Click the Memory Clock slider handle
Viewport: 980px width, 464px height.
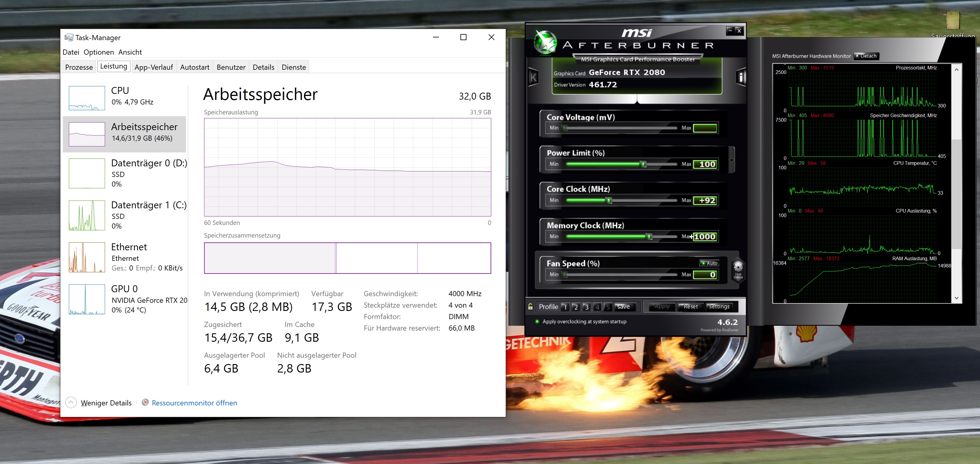pyautogui.click(x=649, y=237)
